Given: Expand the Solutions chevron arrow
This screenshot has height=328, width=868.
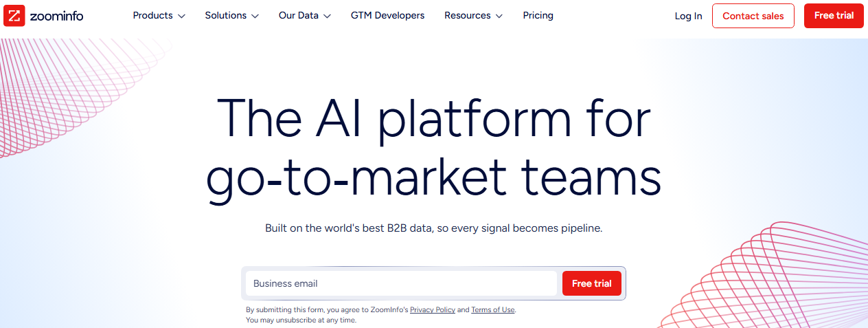Looking at the screenshot, I should (255, 16).
